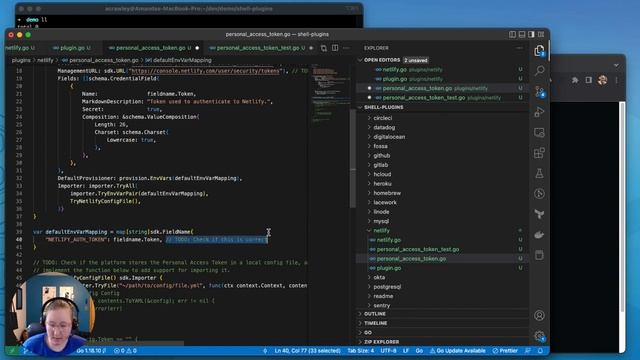Image resolution: width=640 pixels, height=360 pixels.
Task: Open the Explorer view in activity bar
Action: 539,51
